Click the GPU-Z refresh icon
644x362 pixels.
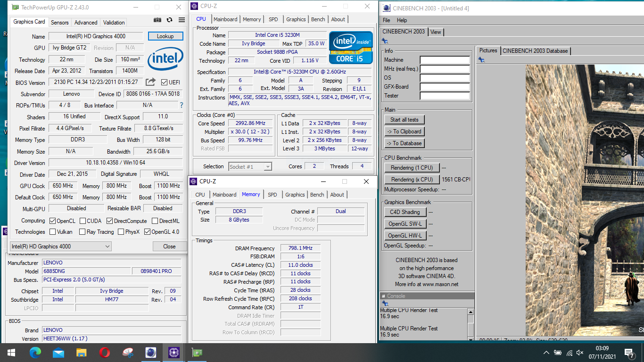tap(170, 20)
